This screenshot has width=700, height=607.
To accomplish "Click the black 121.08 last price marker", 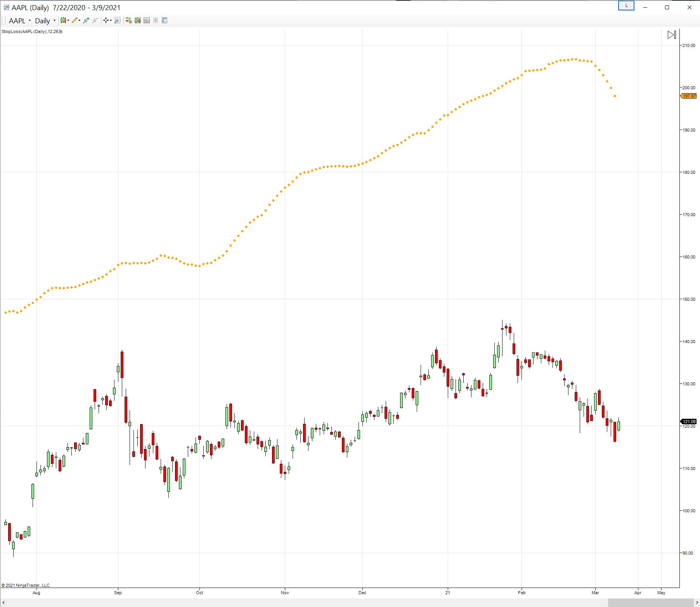I will click(689, 421).
